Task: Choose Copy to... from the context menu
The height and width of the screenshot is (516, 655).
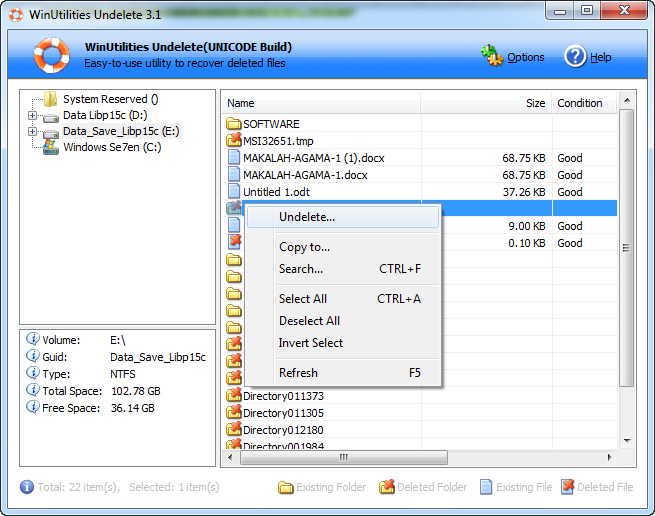Action: (343, 247)
